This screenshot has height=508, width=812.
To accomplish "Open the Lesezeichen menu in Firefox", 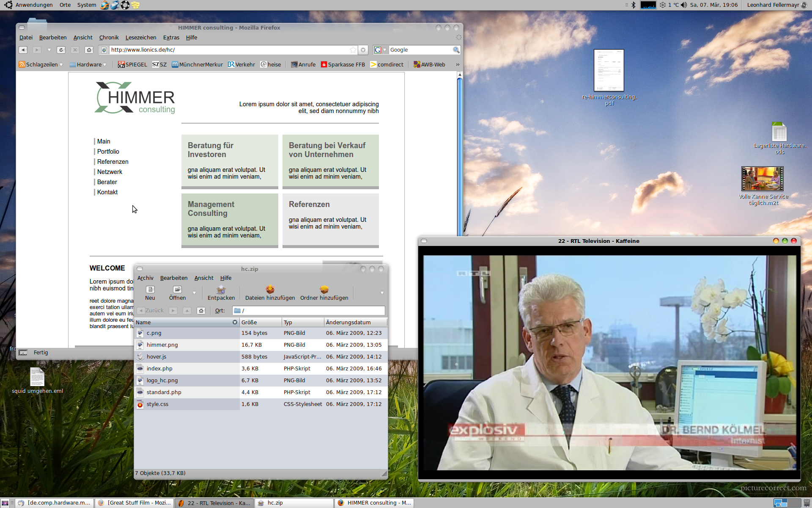I will pos(140,38).
